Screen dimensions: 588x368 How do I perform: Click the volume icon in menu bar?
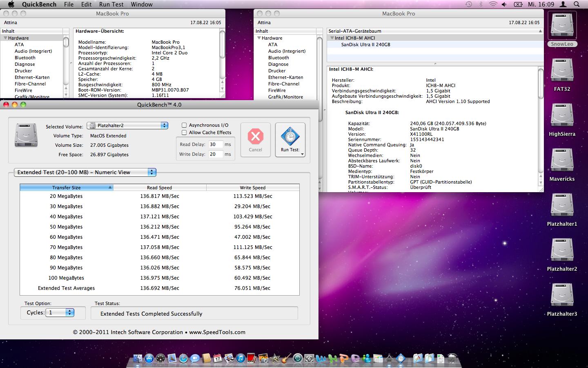pyautogui.click(x=504, y=4)
